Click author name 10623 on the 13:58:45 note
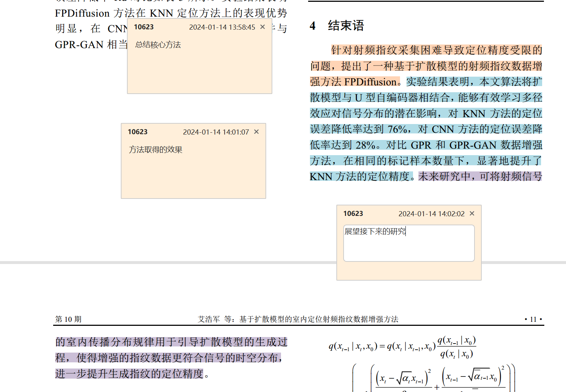Viewport: 566px width, 392px height. [x=144, y=27]
